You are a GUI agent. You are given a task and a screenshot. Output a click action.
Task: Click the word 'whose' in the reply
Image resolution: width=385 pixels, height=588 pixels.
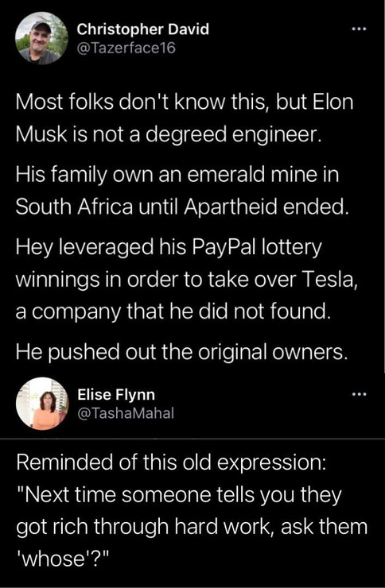[x=53, y=559]
